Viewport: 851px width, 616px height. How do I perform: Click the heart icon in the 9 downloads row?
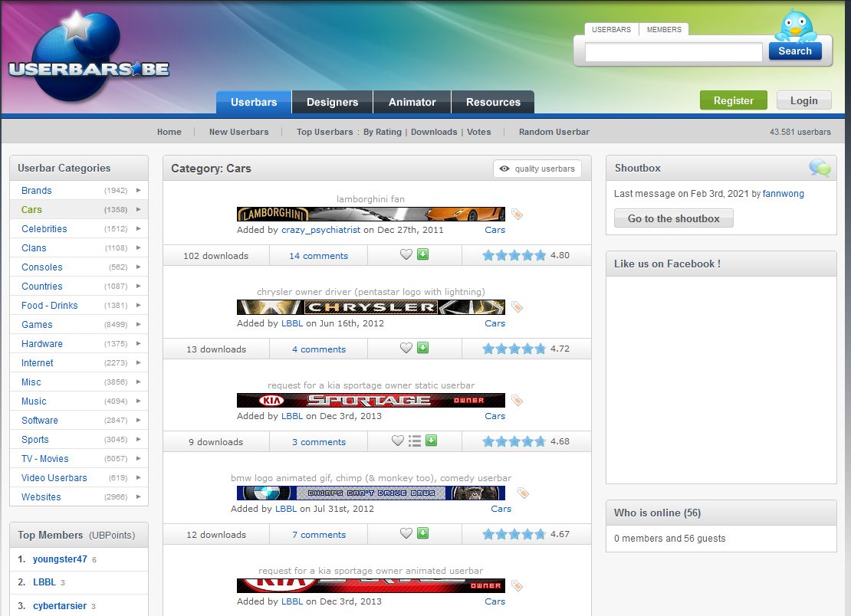[x=398, y=441]
